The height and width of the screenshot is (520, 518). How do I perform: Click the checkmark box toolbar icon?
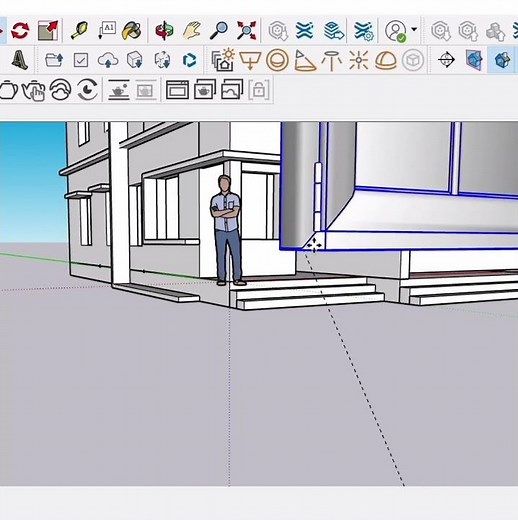(81, 60)
